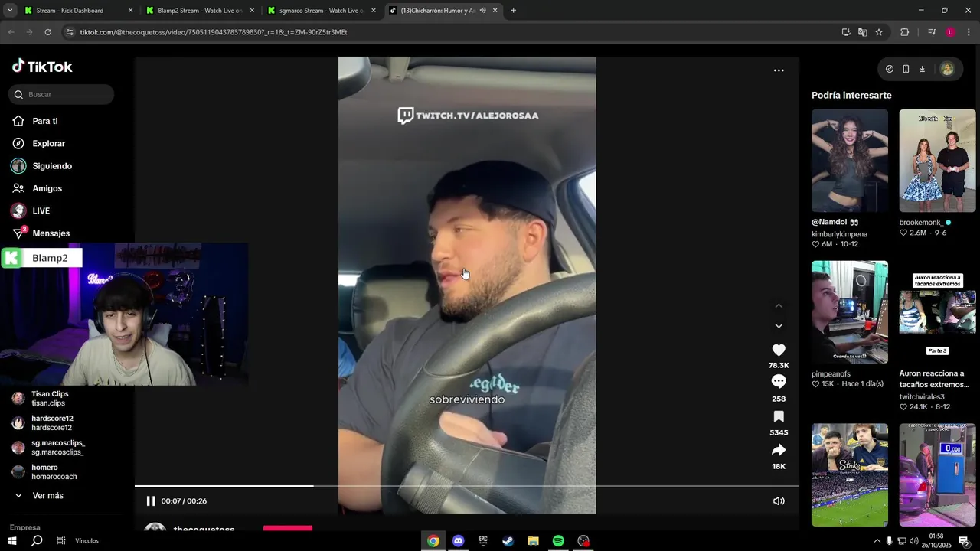Open the pimpeanofs recommended video thumbnail
Image resolution: width=980 pixels, height=551 pixels.
pyautogui.click(x=850, y=312)
